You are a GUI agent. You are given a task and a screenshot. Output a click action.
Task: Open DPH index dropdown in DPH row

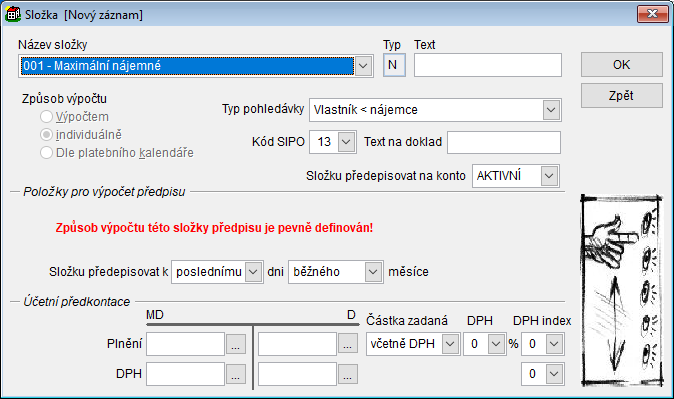tap(555, 374)
